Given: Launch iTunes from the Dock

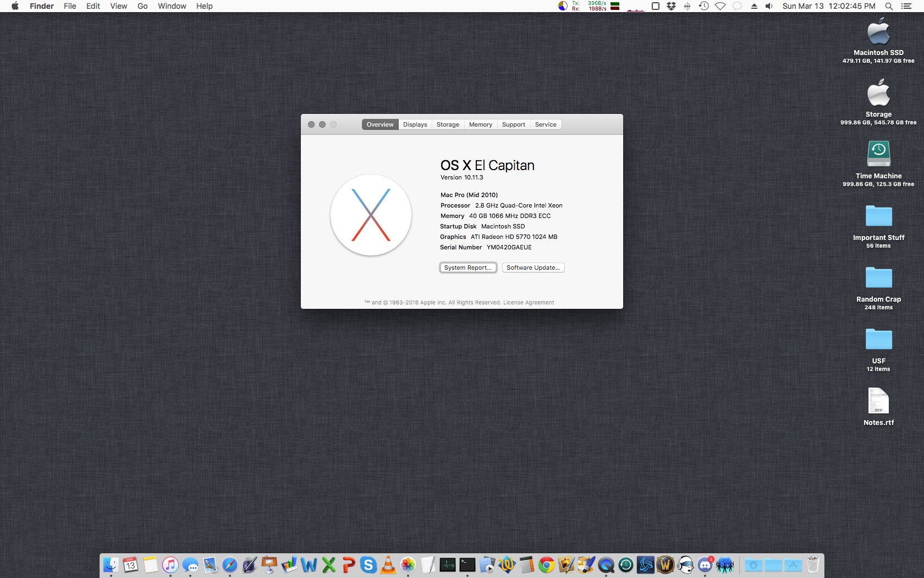Looking at the screenshot, I should 170,565.
